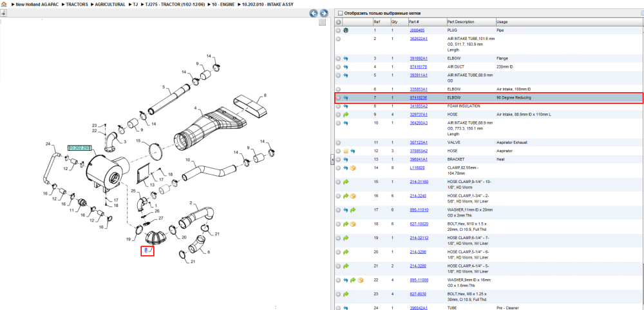The width and height of the screenshot is (644, 310).
Task: Open kit box icon on 895-11008 washer row
Action: click(x=360, y=280)
